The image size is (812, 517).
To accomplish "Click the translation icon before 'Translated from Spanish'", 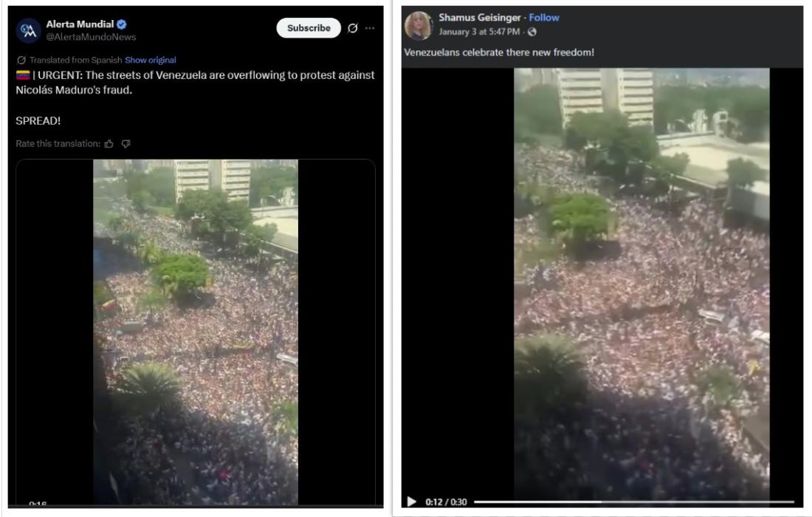I will point(21,60).
